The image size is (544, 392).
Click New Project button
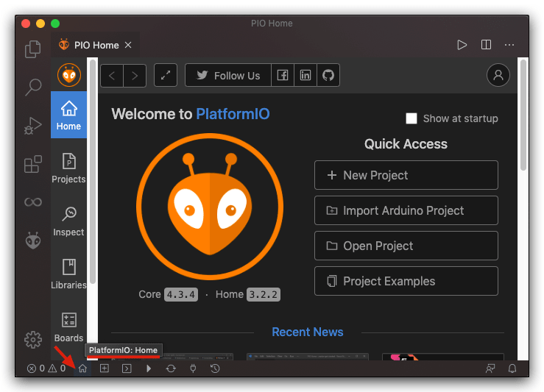406,175
